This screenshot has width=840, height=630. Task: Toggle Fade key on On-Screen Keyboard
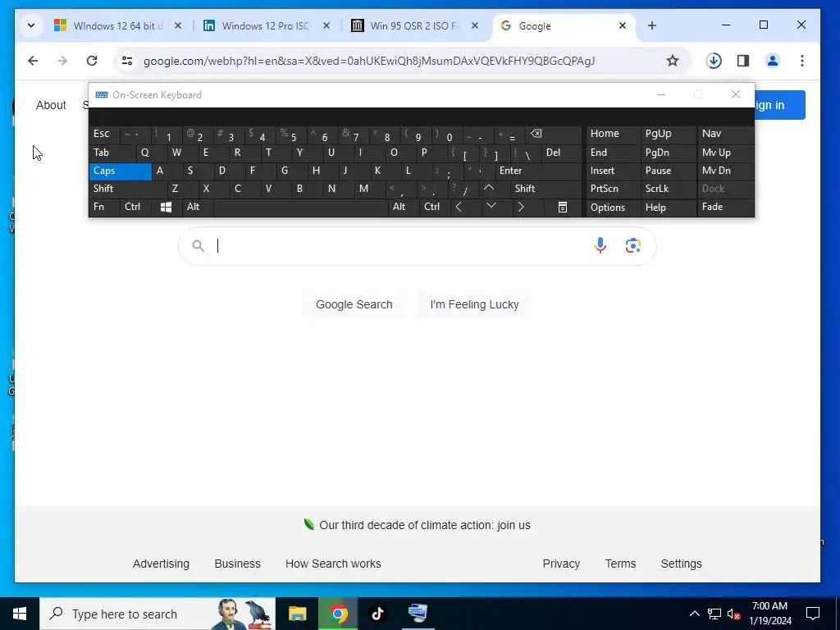point(725,207)
